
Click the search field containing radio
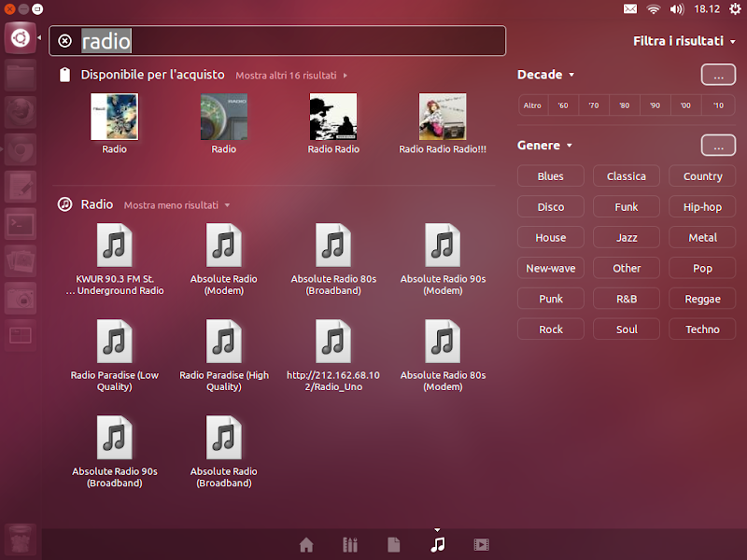(277, 41)
